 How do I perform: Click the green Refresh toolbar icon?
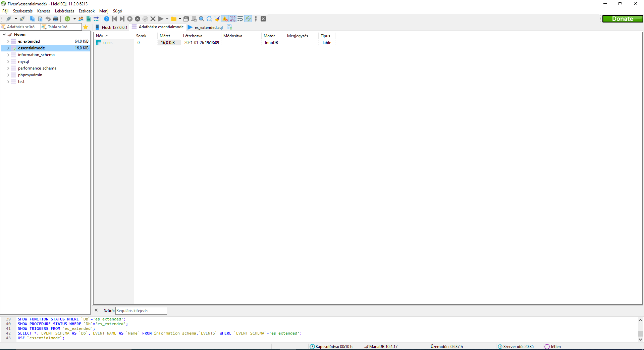[x=67, y=19]
